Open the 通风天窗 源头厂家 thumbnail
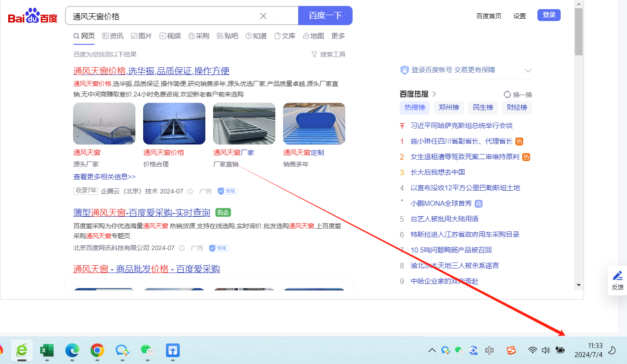Viewport: 627px width, 364px height. tap(104, 123)
